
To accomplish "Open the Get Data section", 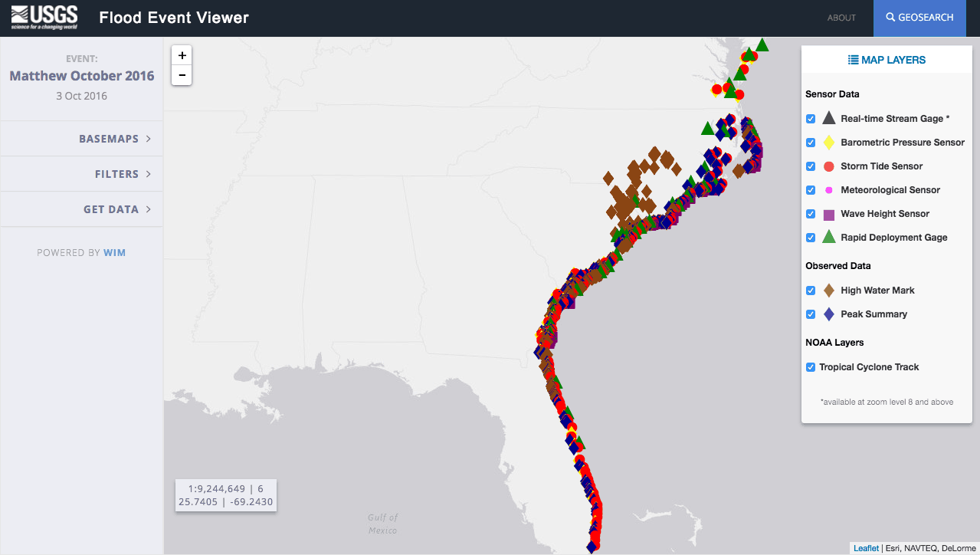I will (117, 209).
